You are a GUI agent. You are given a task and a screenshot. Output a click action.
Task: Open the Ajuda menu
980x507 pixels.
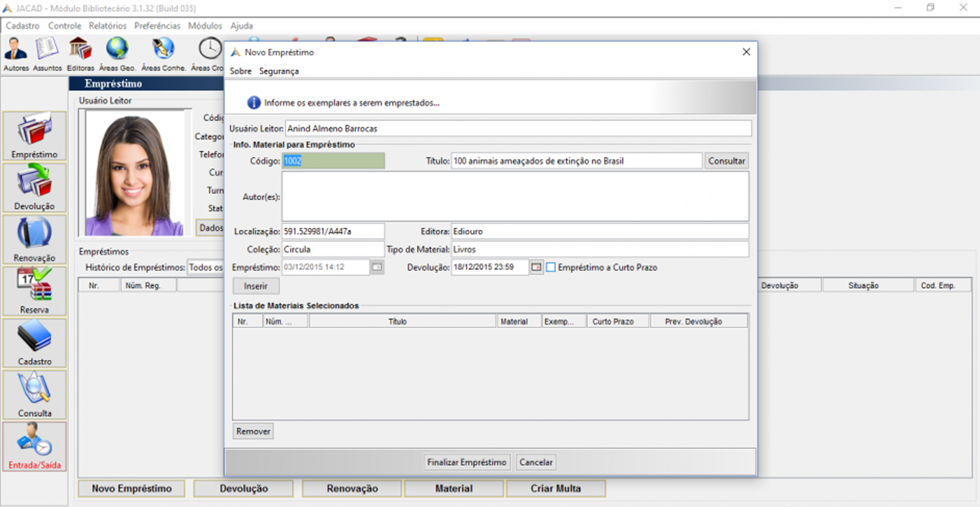(241, 26)
